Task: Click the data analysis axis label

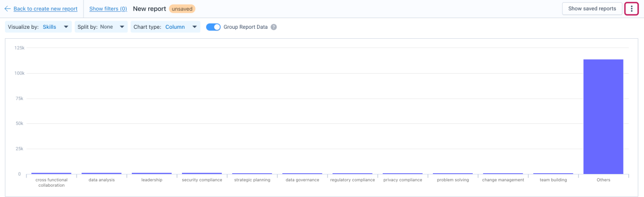Action: click(101, 180)
